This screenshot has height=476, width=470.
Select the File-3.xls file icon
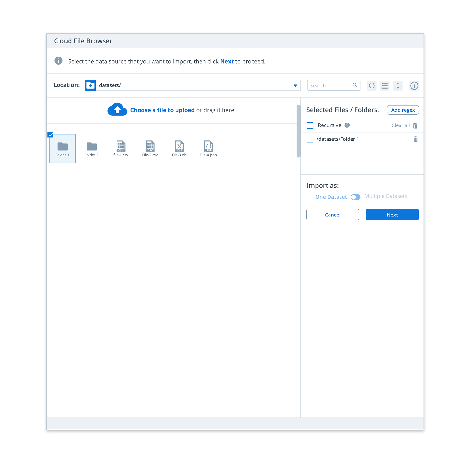click(x=179, y=146)
